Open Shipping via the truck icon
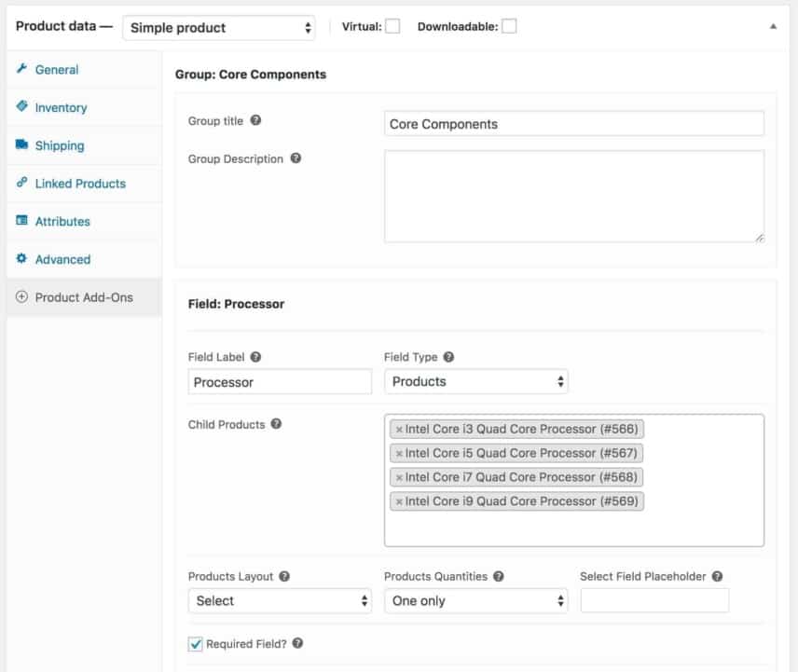 (x=22, y=145)
